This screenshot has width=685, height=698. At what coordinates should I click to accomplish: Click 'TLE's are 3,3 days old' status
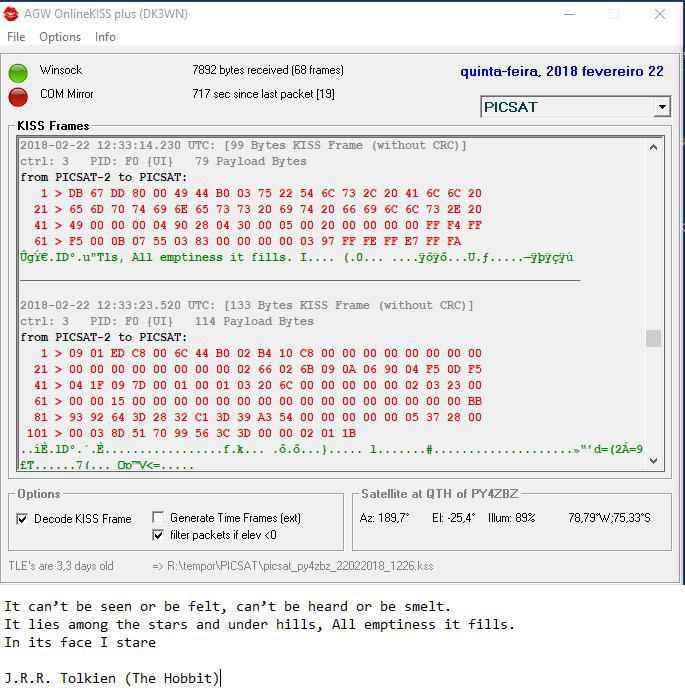tap(61, 566)
